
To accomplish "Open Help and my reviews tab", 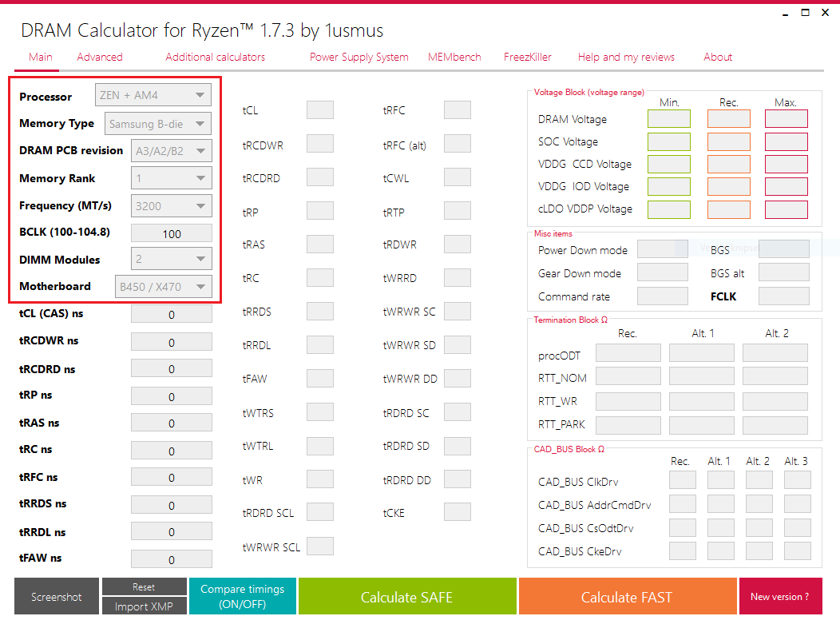I will click(x=626, y=58).
